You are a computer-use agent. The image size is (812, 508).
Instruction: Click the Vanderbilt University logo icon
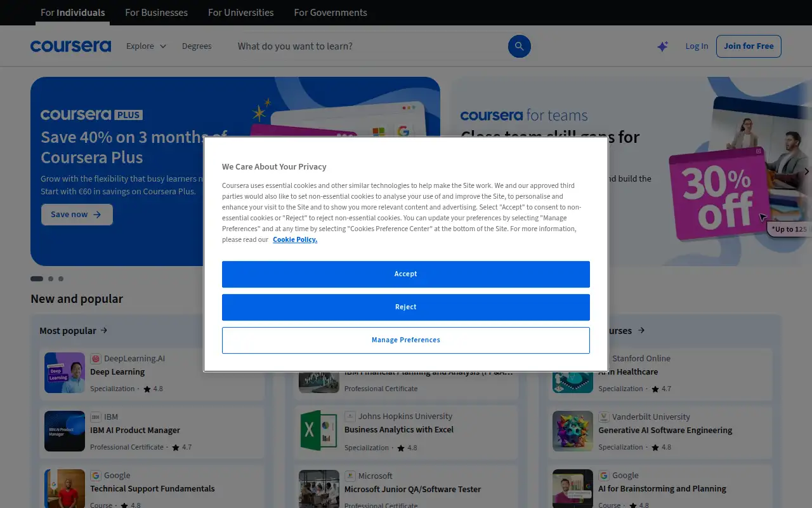604,417
